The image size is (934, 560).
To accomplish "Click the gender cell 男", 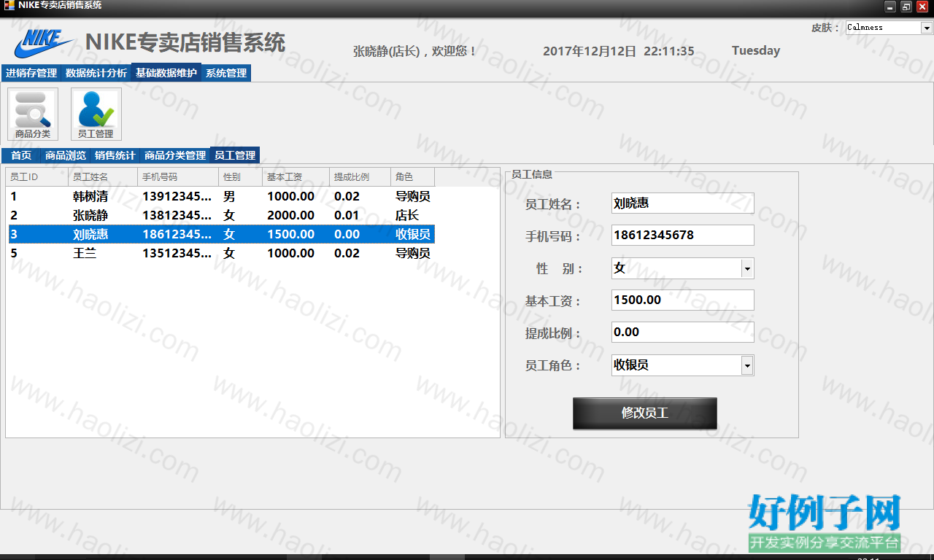I will [x=229, y=197].
